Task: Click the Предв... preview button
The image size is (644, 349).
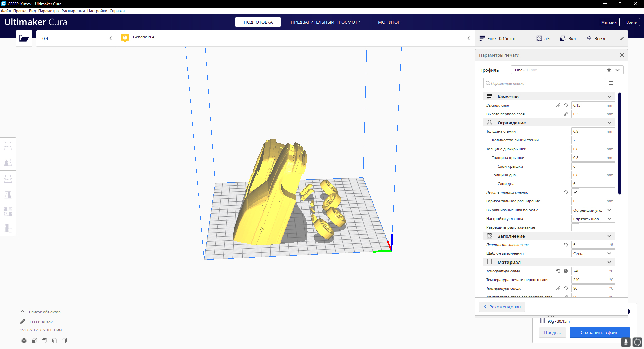Action: pos(552,332)
